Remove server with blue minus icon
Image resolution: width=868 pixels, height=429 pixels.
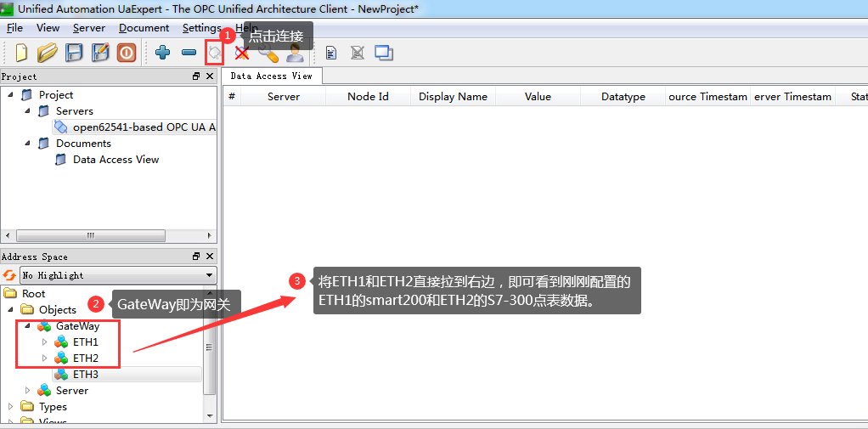point(189,54)
